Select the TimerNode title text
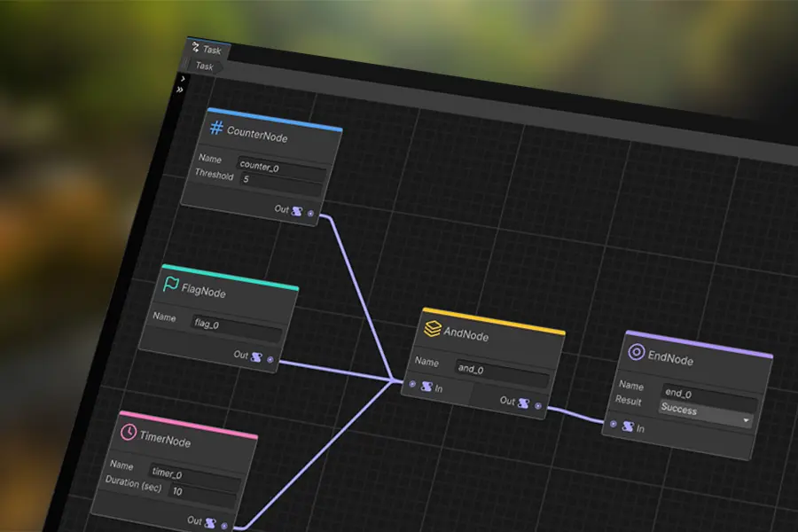 pyautogui.click(x=165, y=439)
